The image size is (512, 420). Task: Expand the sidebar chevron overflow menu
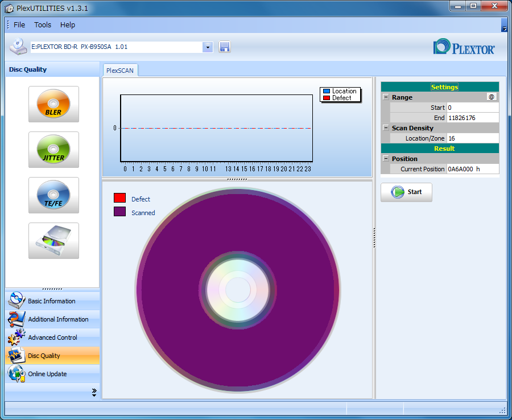click(94, 392)
